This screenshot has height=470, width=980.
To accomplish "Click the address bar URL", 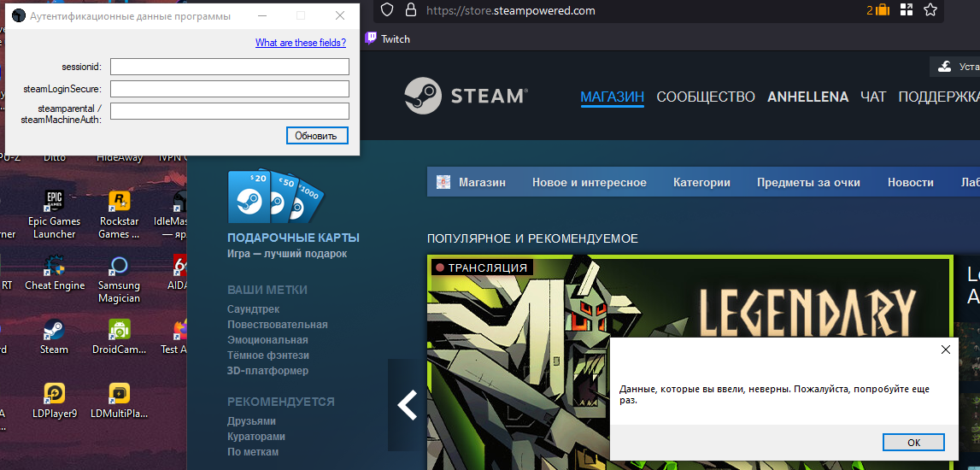I will point(510,10).
